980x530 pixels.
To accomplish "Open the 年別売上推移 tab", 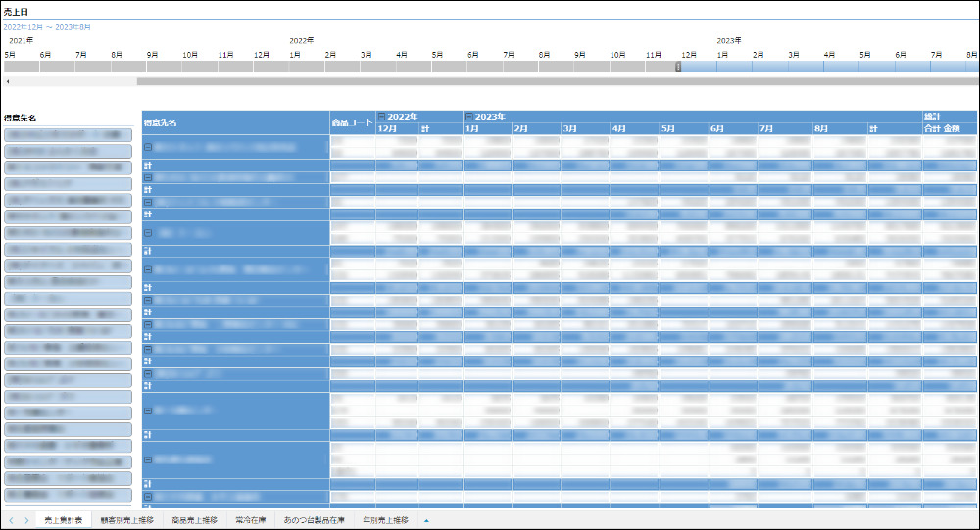I will tap(385, 520).
